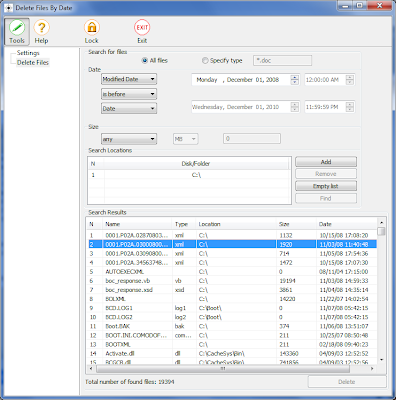Click spinner beside 11:59:59 PM time
Screen dimensions: 396x400
350,107
